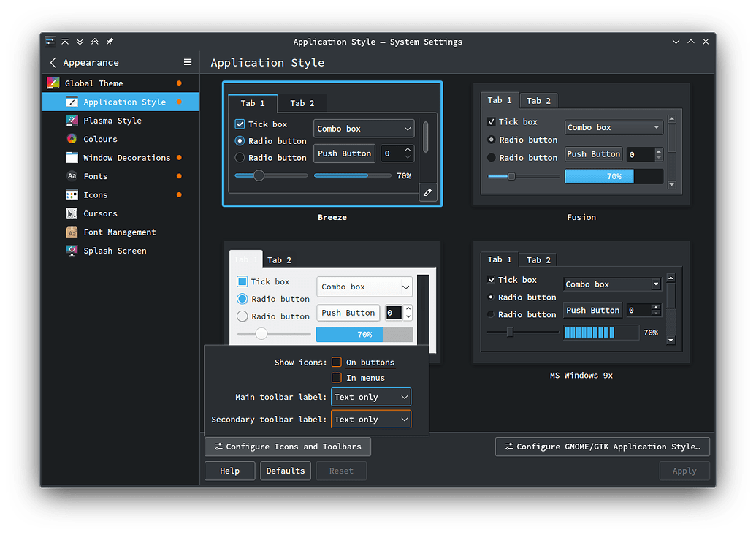Select the Plasma Style sidebar icon
The width and height of the screenshot is (756, 535).
71,121
